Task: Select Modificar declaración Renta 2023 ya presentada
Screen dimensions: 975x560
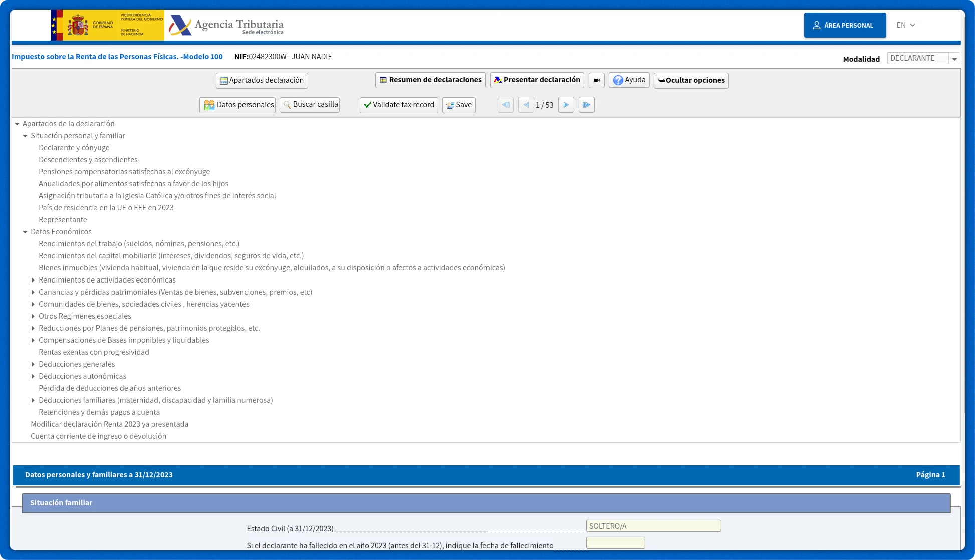Action: (110, 424)
